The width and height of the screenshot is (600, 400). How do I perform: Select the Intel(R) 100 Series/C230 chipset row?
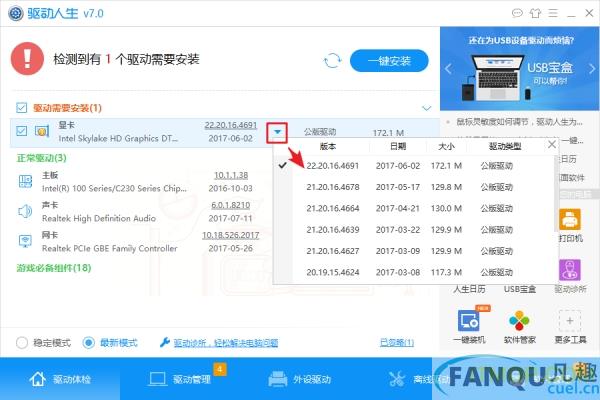(x=139, y=182)
